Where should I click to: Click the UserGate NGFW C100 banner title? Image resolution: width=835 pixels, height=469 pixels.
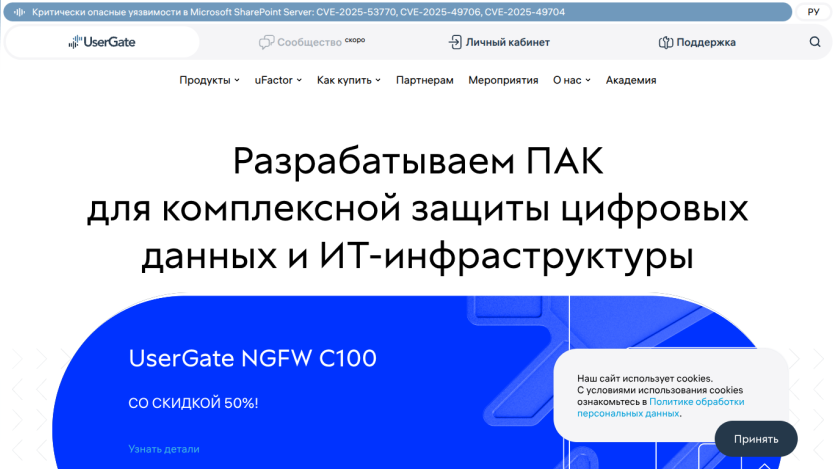252,358
